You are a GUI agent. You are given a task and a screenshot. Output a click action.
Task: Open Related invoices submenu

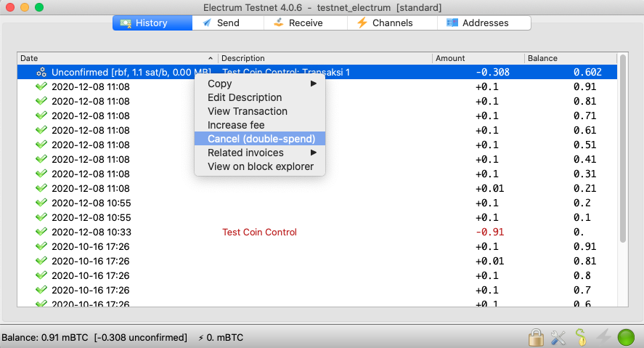click(x=260, y=153)
